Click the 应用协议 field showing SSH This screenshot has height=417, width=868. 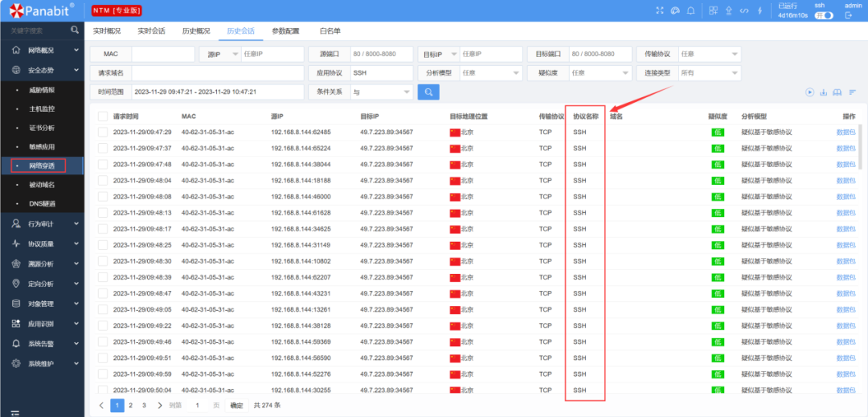tap(381, 72)
